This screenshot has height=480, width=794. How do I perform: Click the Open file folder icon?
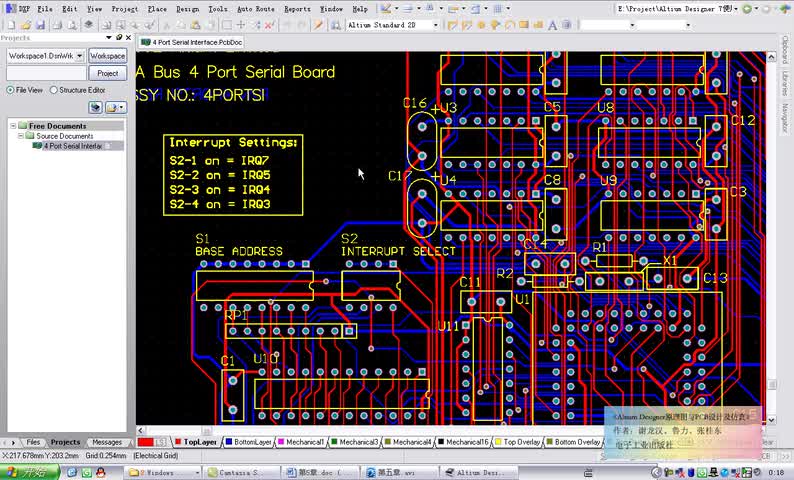26,25
